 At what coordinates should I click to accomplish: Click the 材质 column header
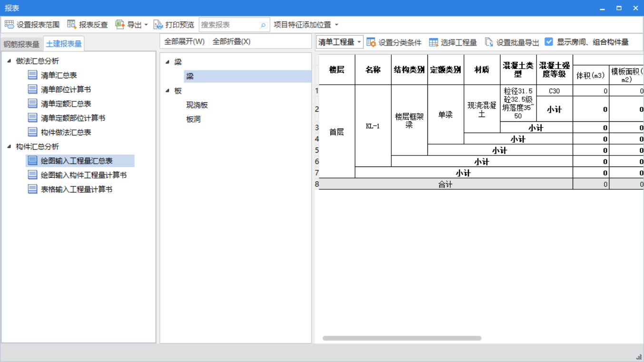(482, 70)
